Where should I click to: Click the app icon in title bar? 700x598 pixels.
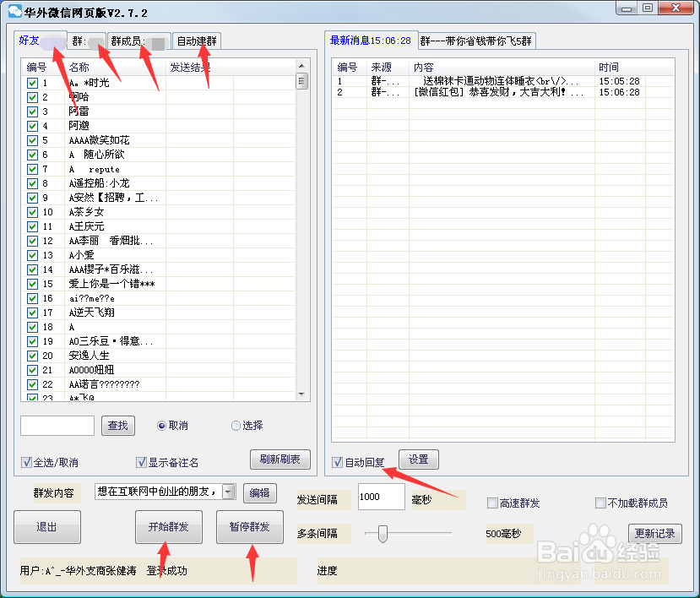pyautogui.click(x=14, y=11)
